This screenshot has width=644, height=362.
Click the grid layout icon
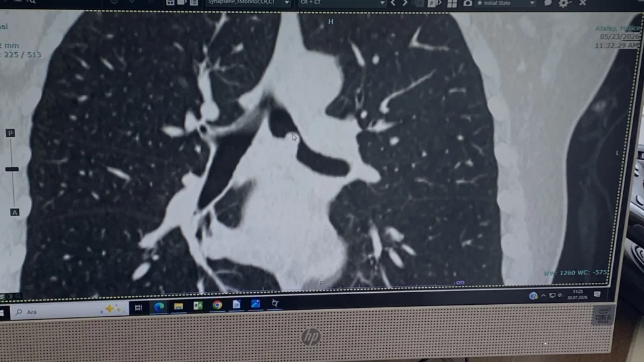pyautogui.click(x=452, y=3)
